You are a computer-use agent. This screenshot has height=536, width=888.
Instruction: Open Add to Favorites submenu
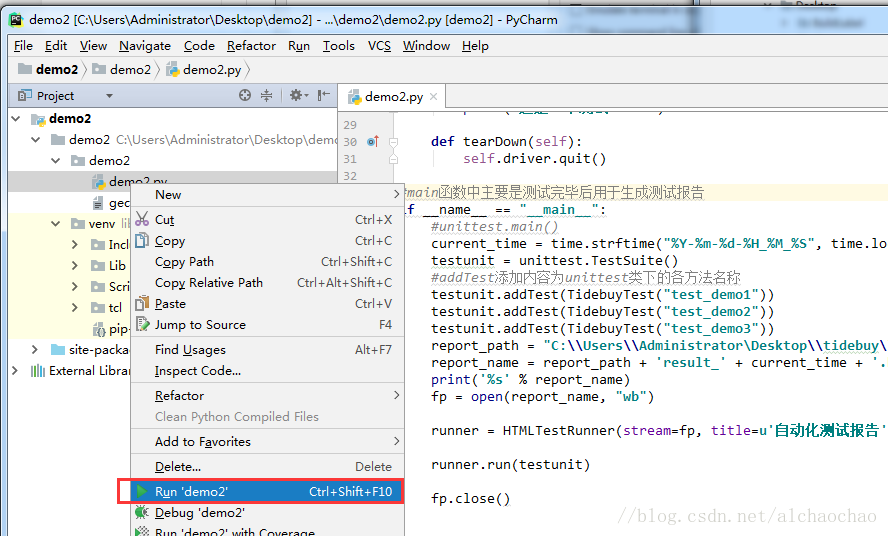(267, 441)
